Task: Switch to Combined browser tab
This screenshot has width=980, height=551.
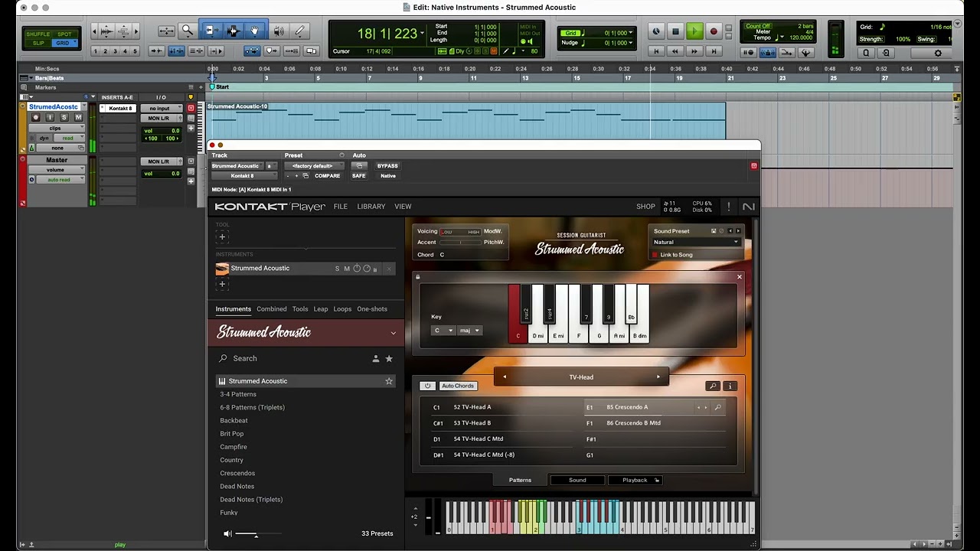Action: (x=272, y=309)
